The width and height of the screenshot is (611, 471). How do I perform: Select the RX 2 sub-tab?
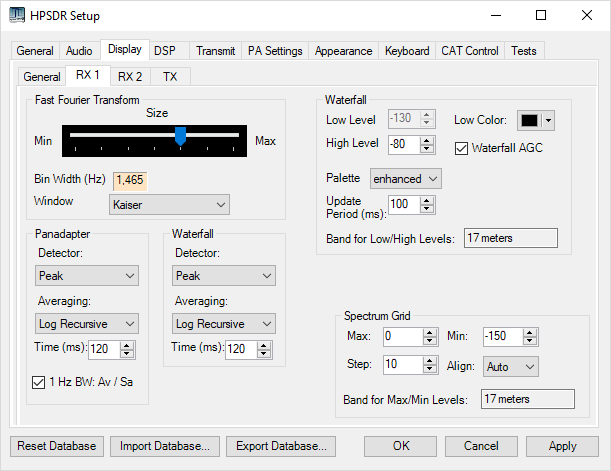click(130, 76)
